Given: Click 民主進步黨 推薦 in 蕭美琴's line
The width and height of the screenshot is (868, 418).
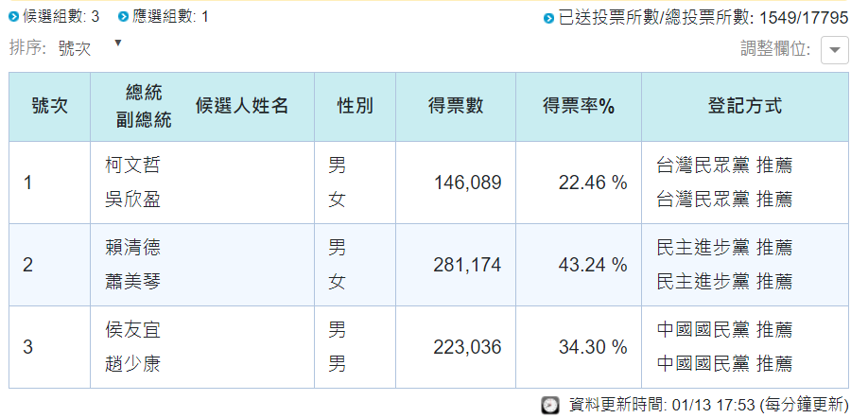Looking at the screenshot, I should pos(724,281).
